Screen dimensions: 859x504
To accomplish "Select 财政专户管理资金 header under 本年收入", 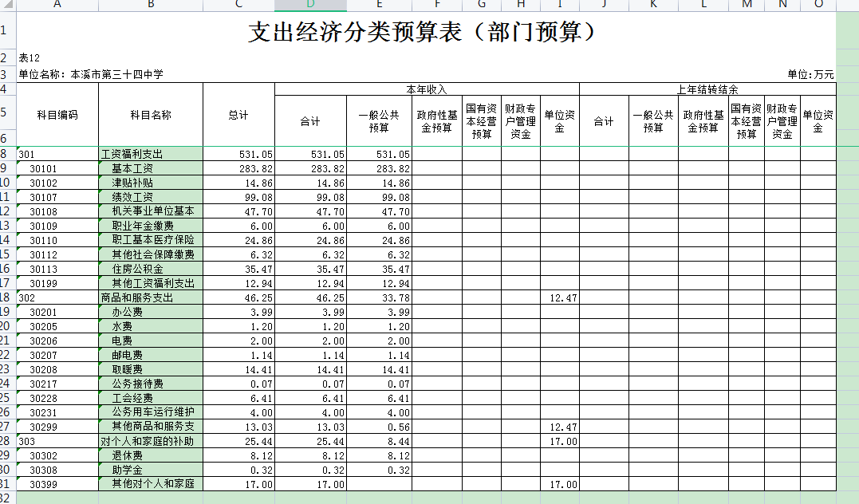I will click(x=521, y=121).
